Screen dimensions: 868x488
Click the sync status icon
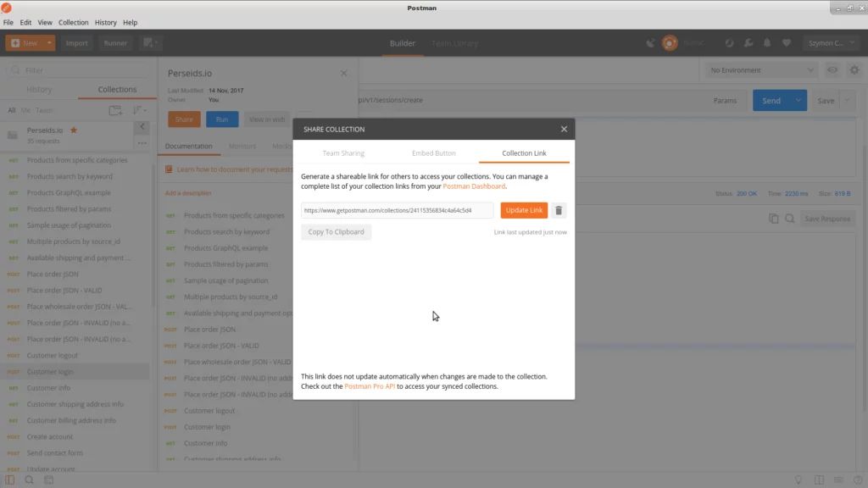[x=670, y=43]
